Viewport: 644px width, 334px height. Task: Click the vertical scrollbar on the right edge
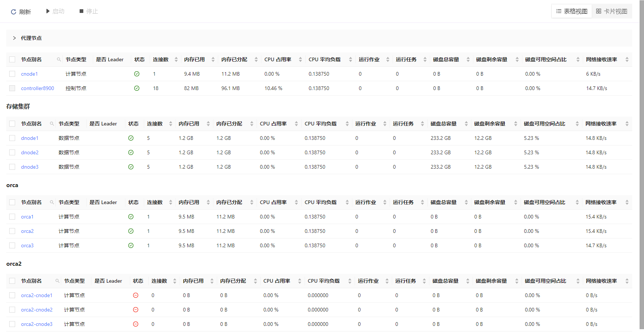point(641,166)
